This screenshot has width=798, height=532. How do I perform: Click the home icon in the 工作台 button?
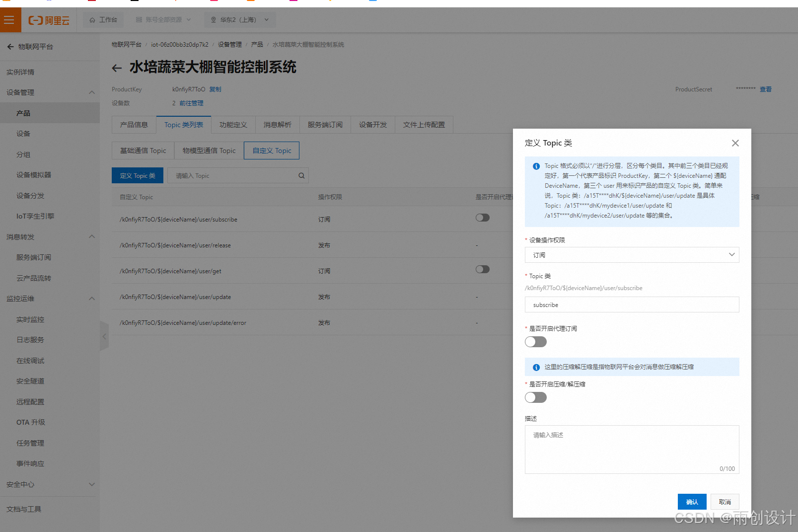tap(92, 20)
